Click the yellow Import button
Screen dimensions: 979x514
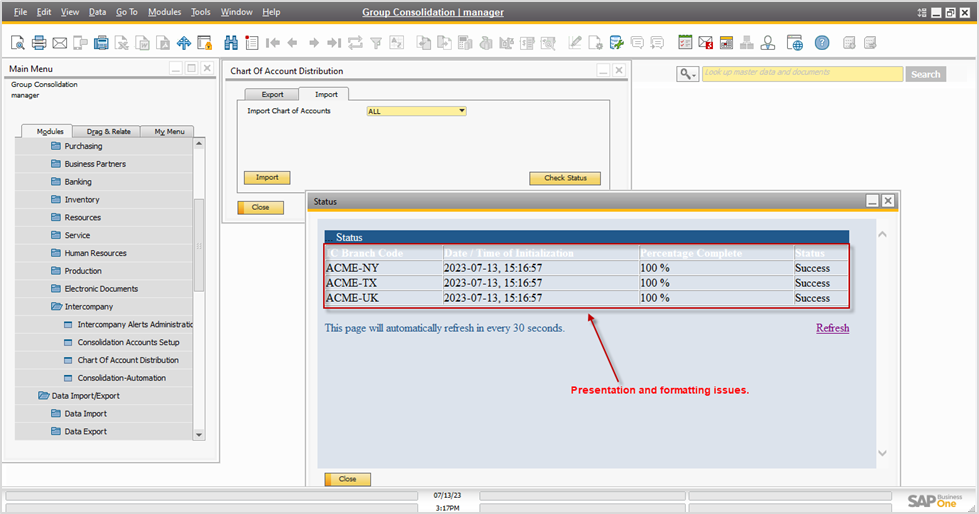(267, 178)
